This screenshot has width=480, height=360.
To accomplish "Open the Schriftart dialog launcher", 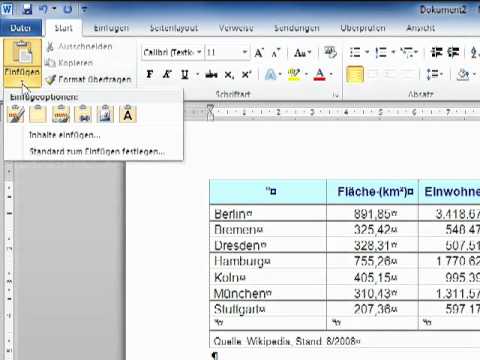I will 335,95.
